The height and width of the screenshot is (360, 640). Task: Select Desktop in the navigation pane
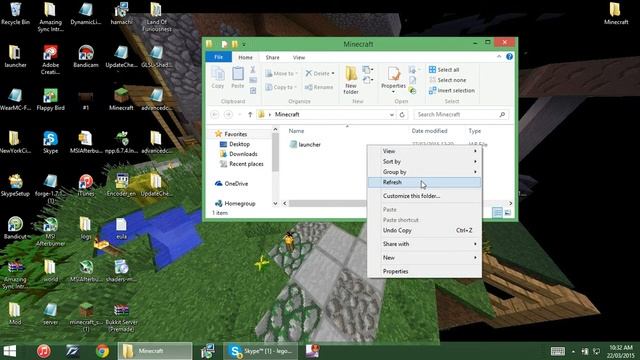235,144
